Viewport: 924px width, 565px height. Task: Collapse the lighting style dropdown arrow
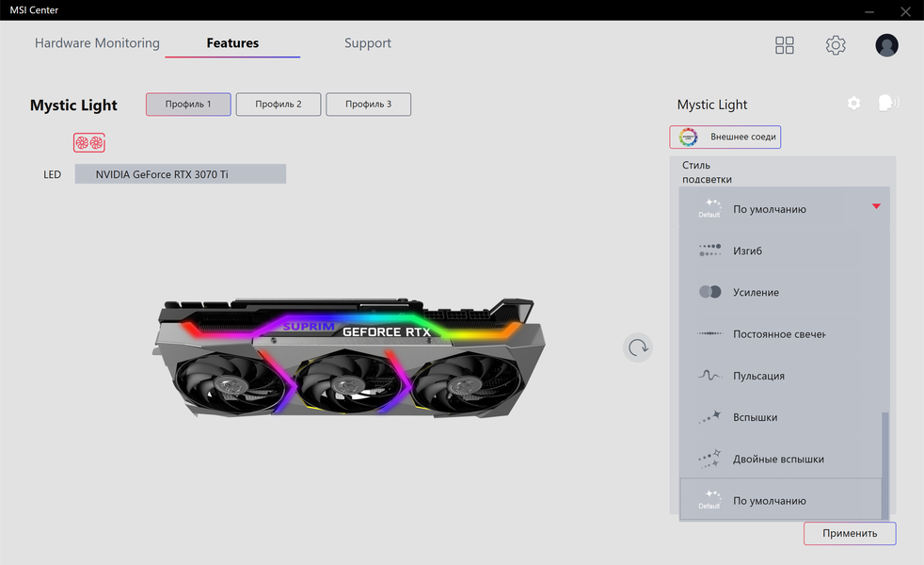(876, 206)
